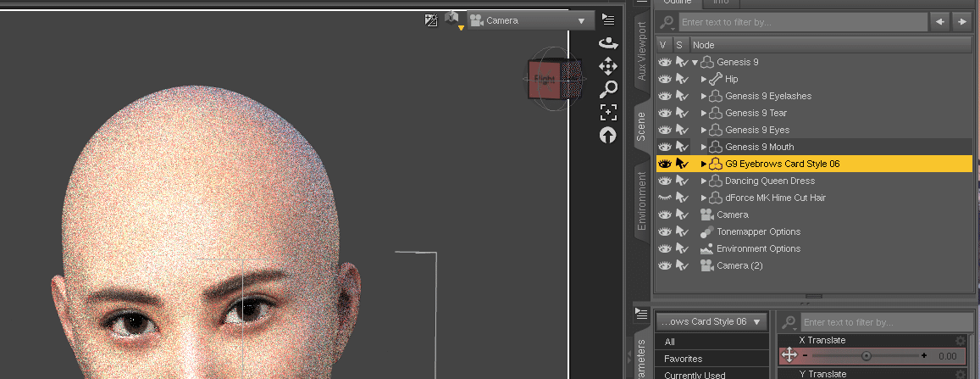980x379 pixels.
Task: Click the Genesis 9 Eyelashes figure icon
Action: (x=716, y=96)
